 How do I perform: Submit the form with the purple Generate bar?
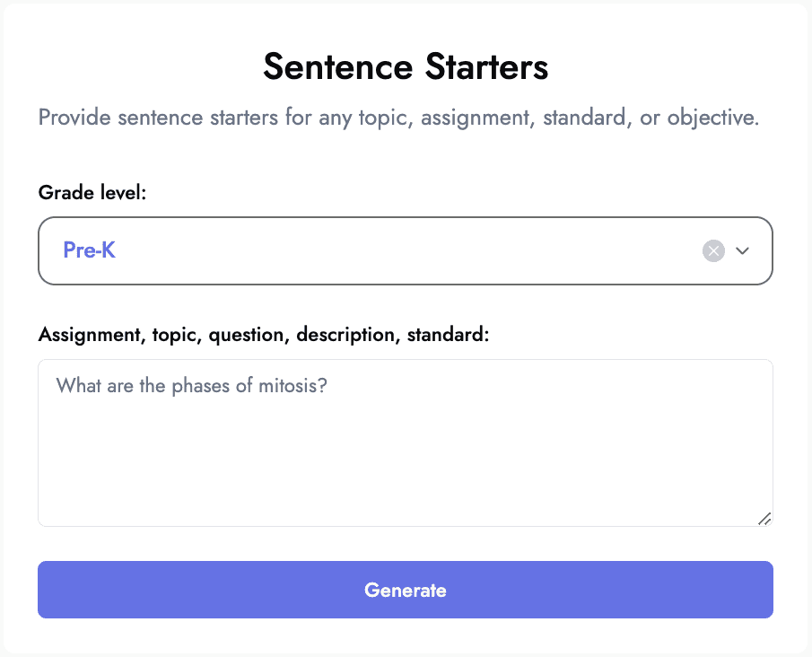pos(406,590)
